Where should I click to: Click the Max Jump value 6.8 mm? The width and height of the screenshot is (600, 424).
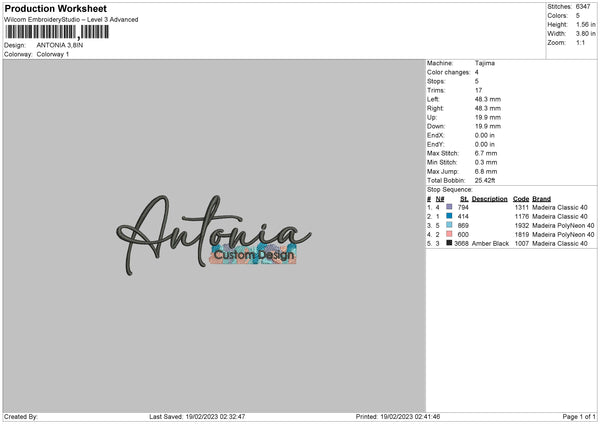[486, 171]
